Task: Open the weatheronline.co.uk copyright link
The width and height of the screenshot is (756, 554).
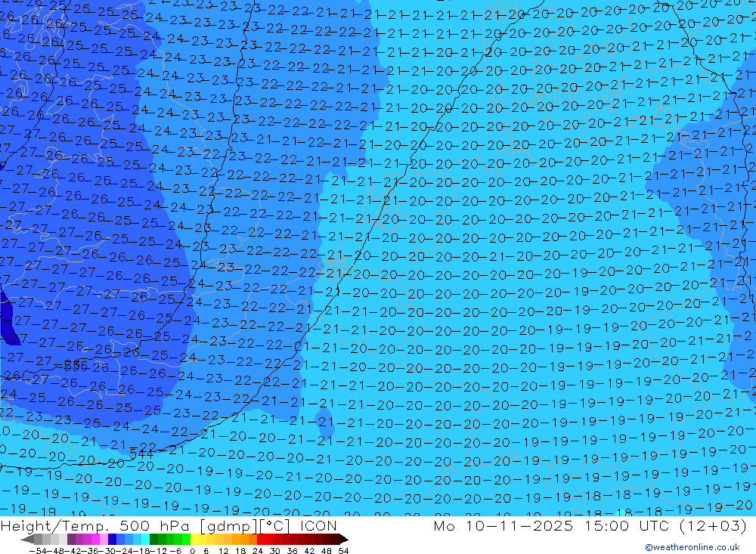Action: (692, 546)
